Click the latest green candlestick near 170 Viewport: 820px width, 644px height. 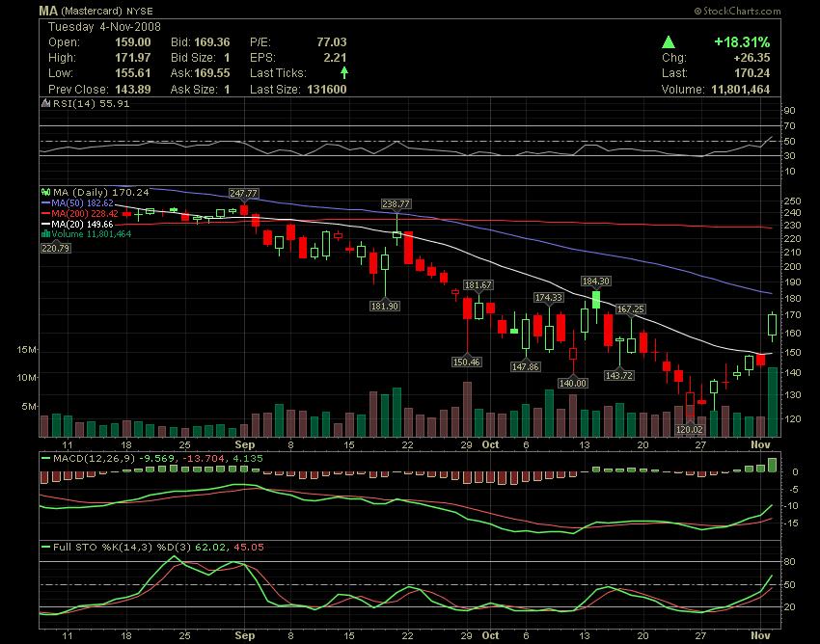pos(772,325)
